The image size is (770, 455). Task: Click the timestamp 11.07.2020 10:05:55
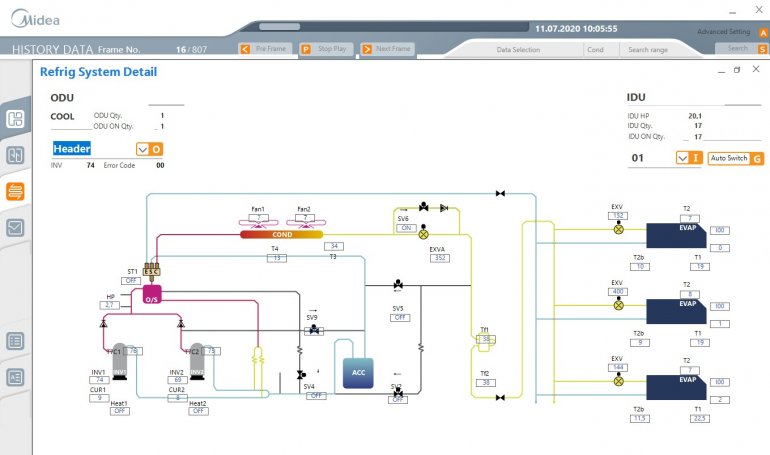pos(576,29)
